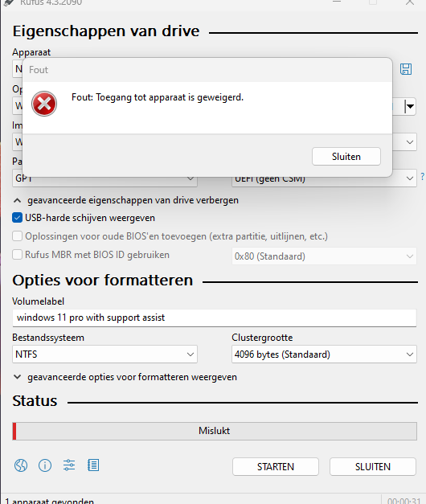The height and width of the screenshot is (504, 426).
Task: Click the red error X icon
Action: [x=44, y=104]
